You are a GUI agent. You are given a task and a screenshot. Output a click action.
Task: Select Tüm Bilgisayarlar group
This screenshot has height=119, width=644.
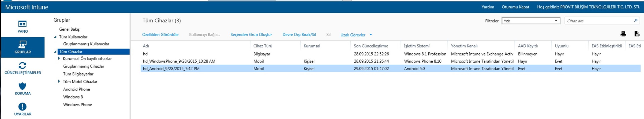point(78,74)
